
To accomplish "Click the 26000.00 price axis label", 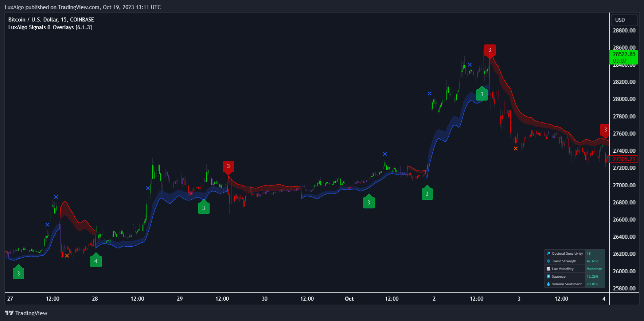I will [624, 271].
